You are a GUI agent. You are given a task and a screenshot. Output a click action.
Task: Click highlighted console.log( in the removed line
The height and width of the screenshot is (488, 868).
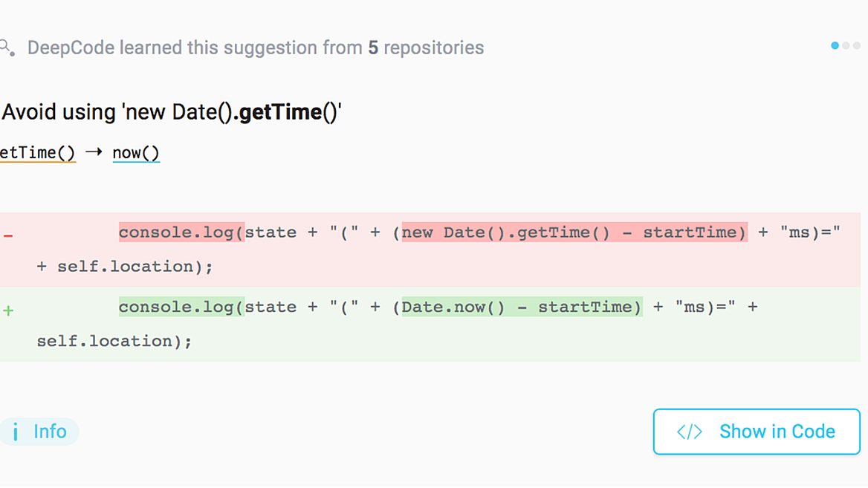click(181, 232)
